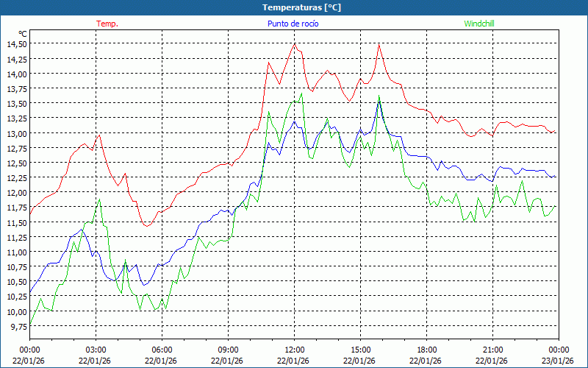Select the 18:00 time axis label
This screenshot has height=368, width=588.
click(426, 350)
